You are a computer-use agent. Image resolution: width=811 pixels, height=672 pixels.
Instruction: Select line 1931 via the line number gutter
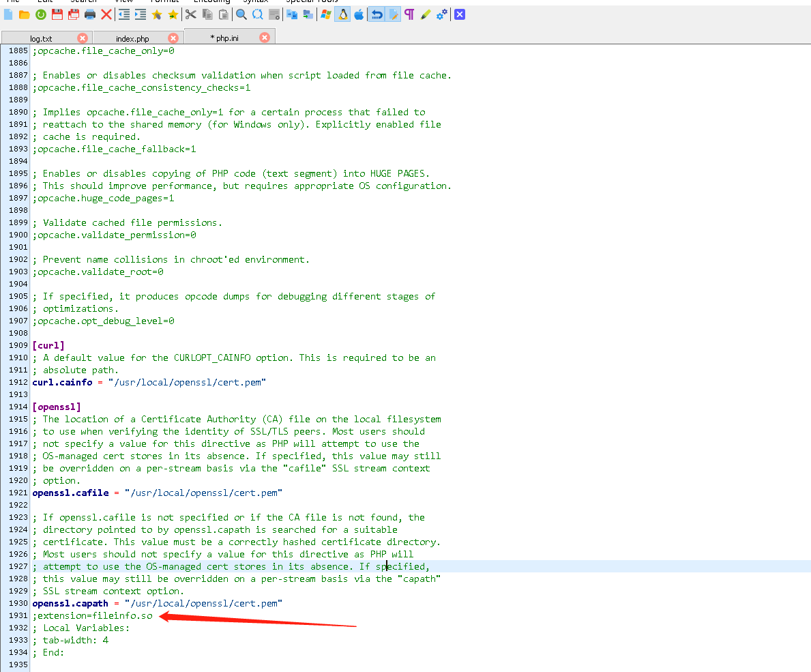[17, 615]
